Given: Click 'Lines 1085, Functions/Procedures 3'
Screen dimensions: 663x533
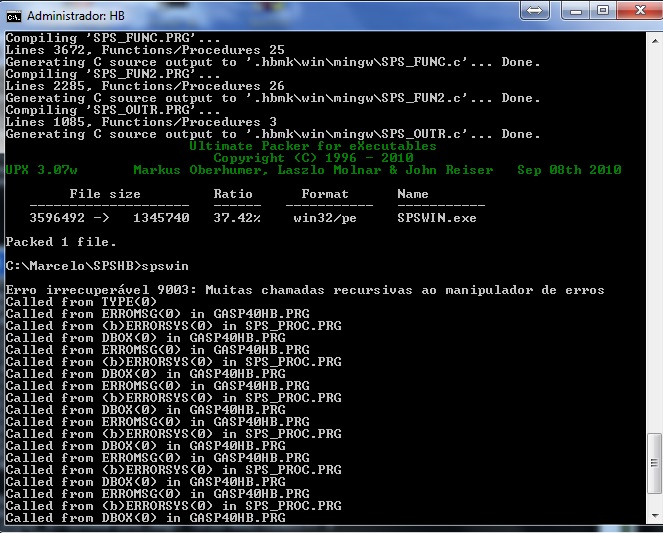Looking at the screenshot, I should coord(141,122).
